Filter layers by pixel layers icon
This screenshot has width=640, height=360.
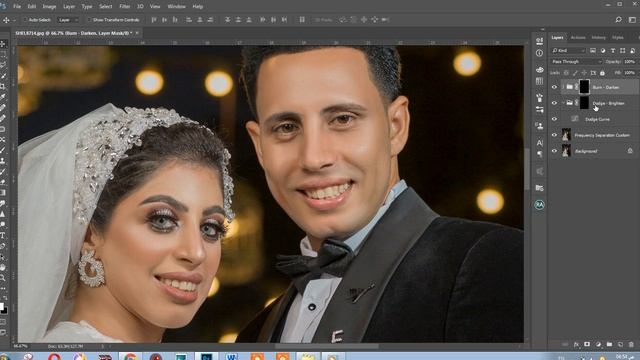(593, 50)
